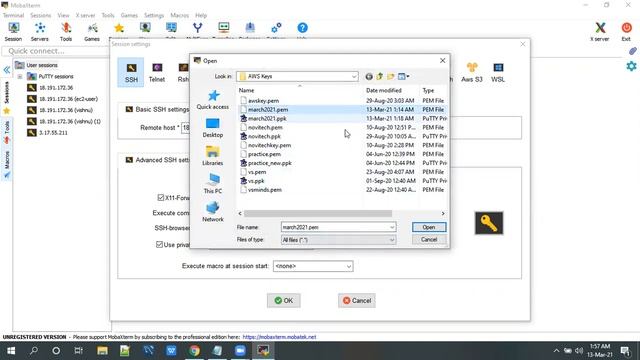Go to Network in the places bar
Image resolution: width=640 pixels, height=360 pixels.
[213, 212]
